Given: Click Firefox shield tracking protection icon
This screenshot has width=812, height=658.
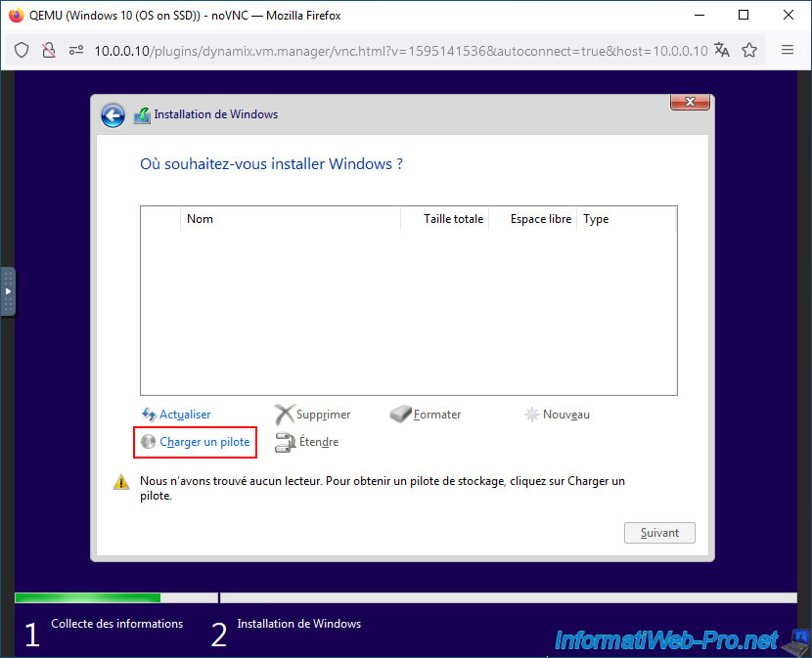Looking at the screenshot, I should click(22, 50).
